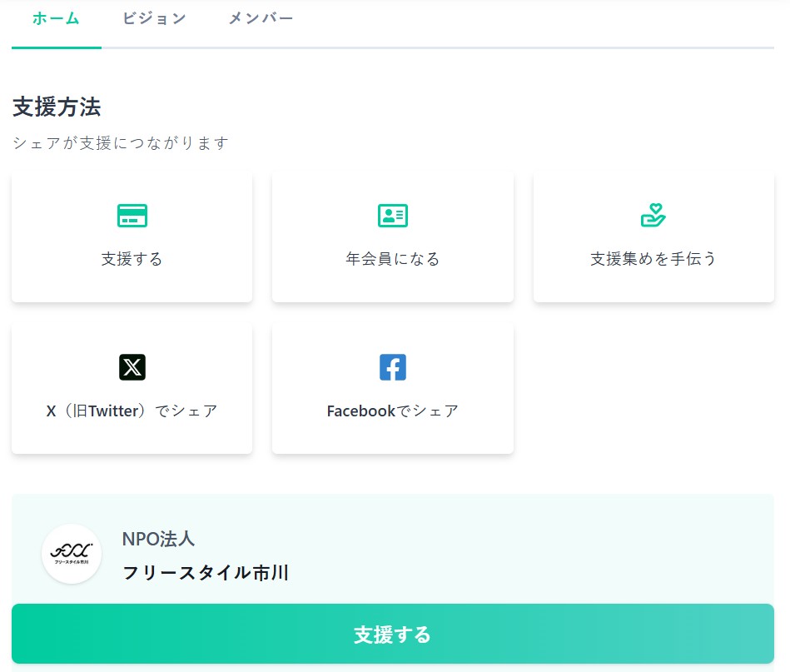Click the Facebookでシェア label

[392, 411]
